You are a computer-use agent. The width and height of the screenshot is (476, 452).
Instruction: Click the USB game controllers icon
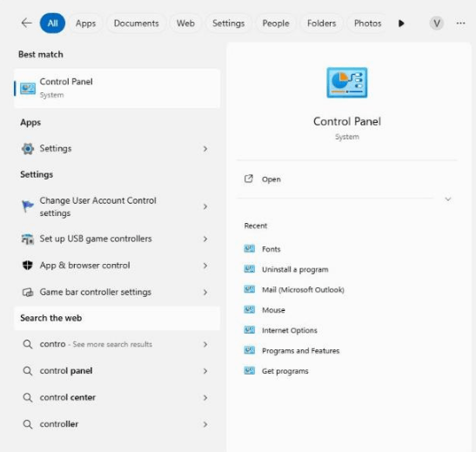28,239
